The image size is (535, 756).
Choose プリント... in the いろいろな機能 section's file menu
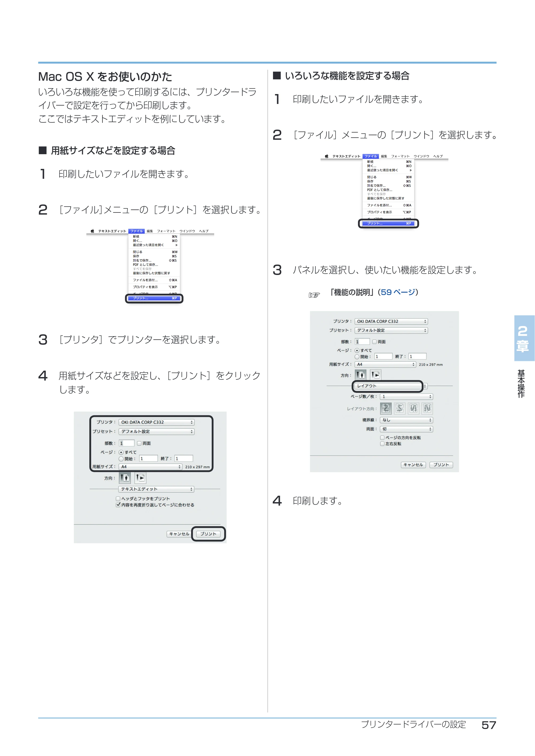tap(388, 224)
